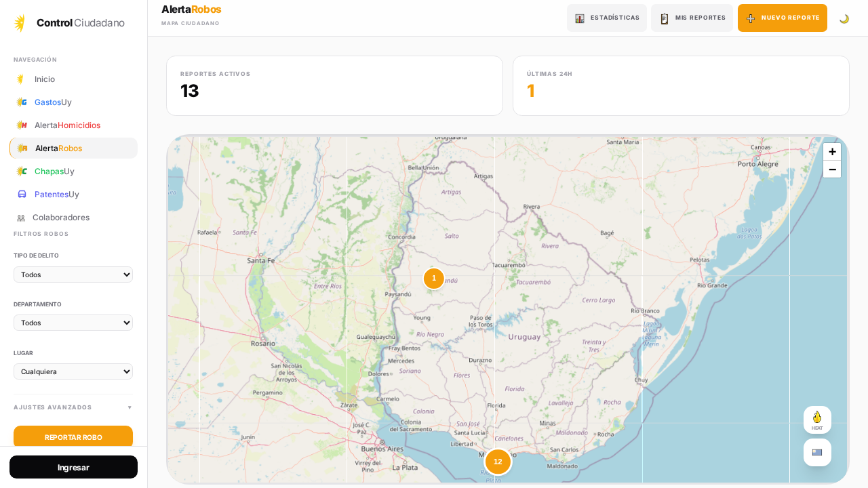Click the AlertaHomicidios logo icon
The height and width of the screenshot is (488, 868).
click(22, 125)
